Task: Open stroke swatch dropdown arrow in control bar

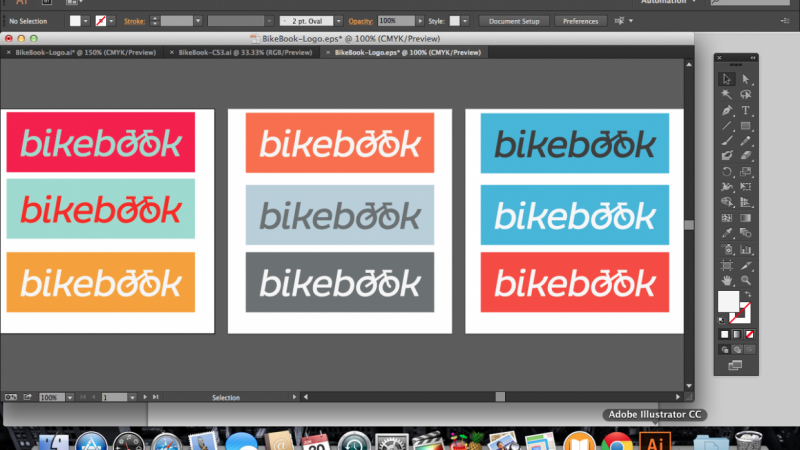Action: pyautogui.click(x=111, y=21)
